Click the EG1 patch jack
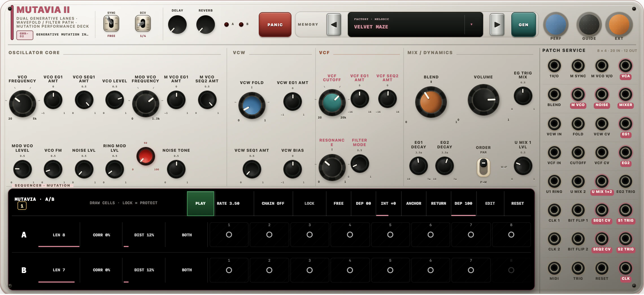Screen dimensions: 644x295 [625, 124]
